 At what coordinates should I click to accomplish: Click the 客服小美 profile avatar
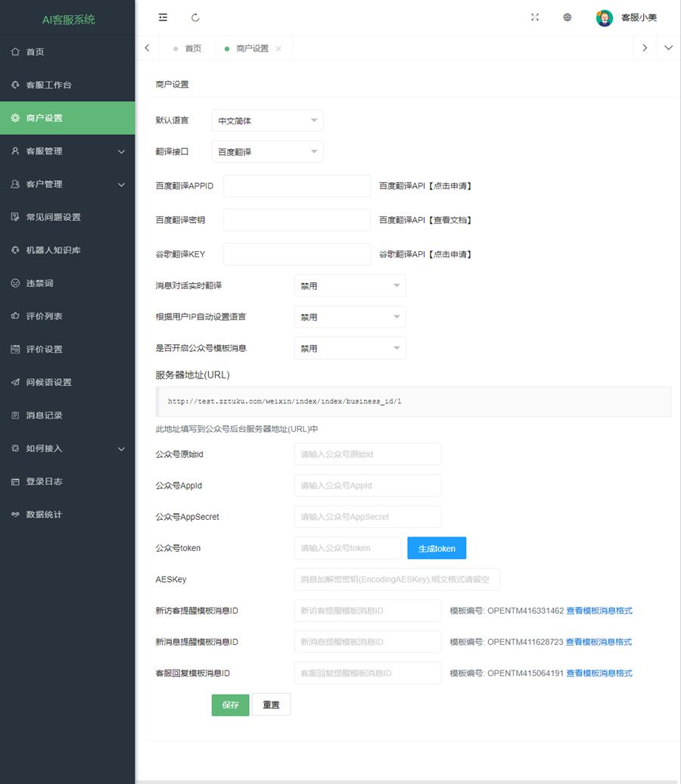point(604,17)
